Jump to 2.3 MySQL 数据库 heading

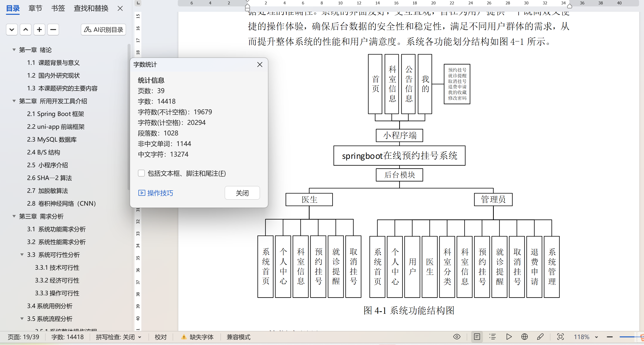51,139
